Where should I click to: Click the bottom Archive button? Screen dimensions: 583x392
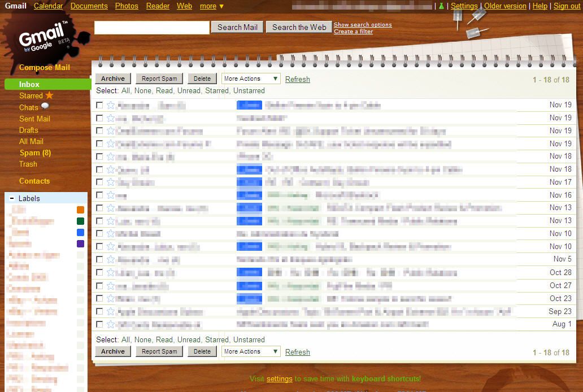[x=113, y=351]
